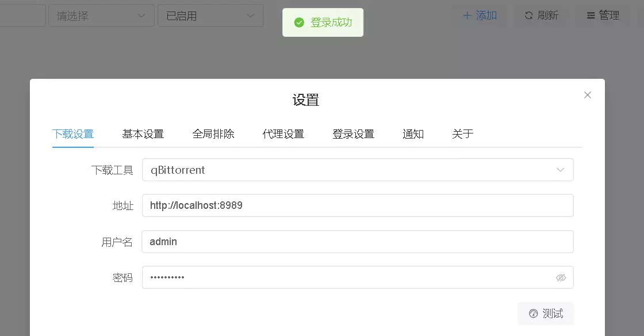Click the plus icon beside 添加
The image size is (644, 336).
coord(467,16)
